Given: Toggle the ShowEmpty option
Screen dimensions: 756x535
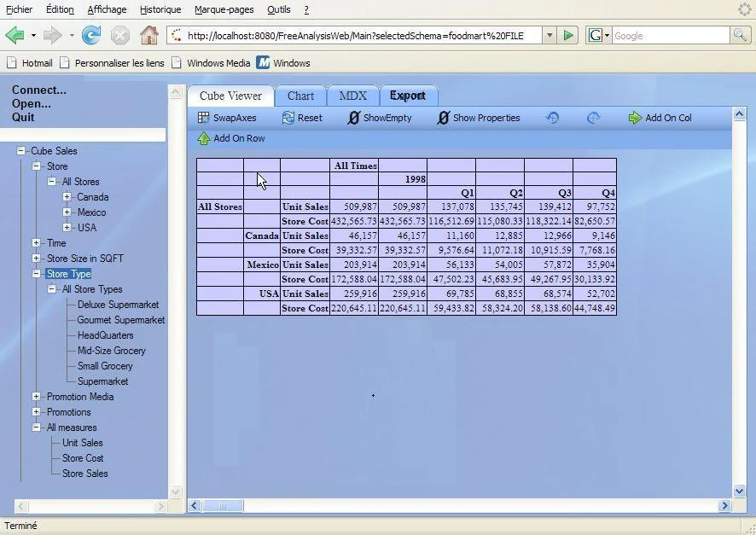Looking at the screenshot, I should (x=380, y=118).
